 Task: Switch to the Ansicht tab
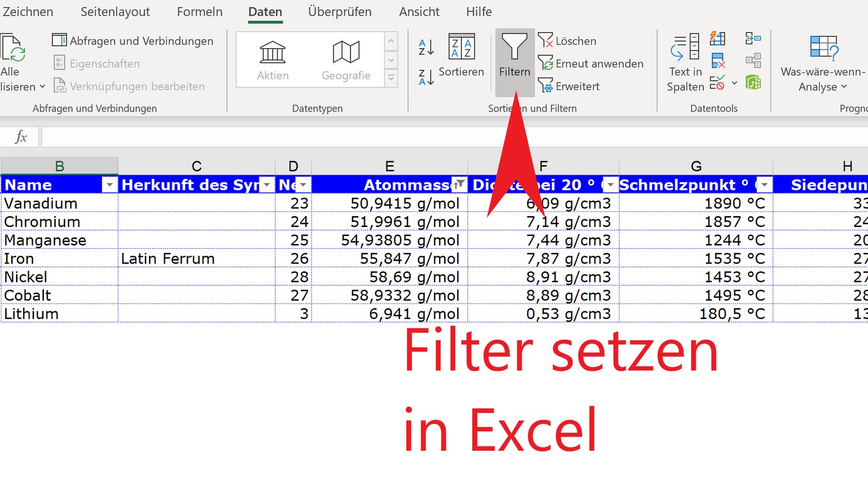pos(419,12)
